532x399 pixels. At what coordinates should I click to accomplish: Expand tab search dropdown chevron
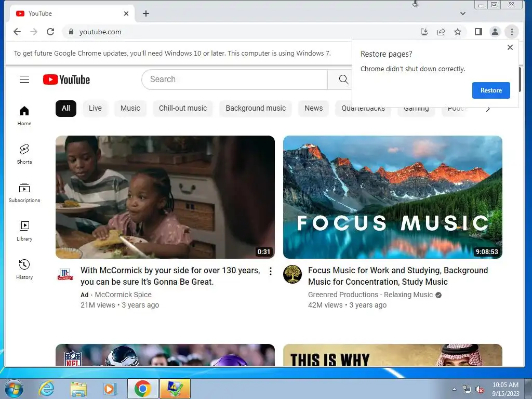(463, 14)
